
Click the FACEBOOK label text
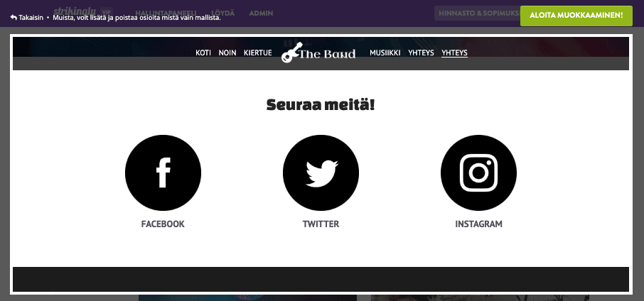click(163, 224)
